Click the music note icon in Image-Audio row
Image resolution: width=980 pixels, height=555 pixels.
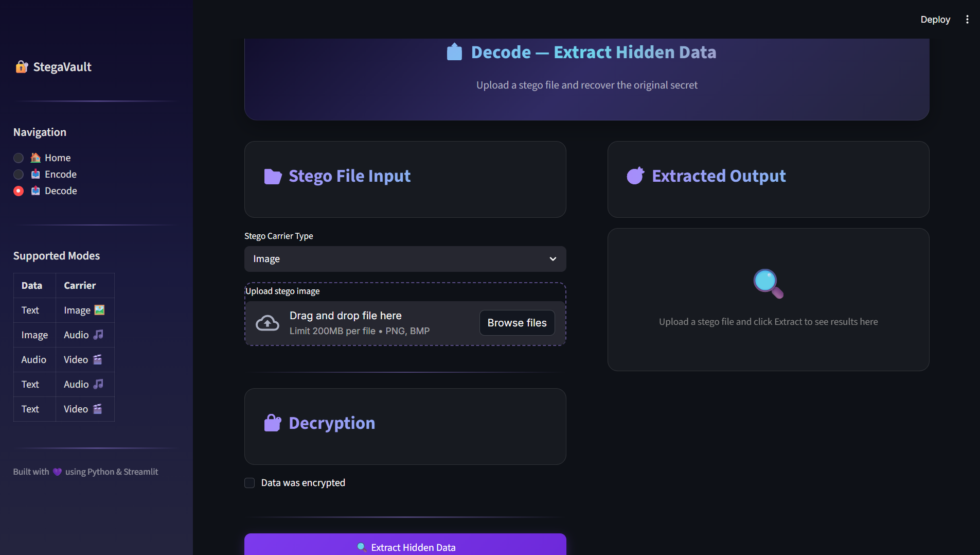click(98, 335)
